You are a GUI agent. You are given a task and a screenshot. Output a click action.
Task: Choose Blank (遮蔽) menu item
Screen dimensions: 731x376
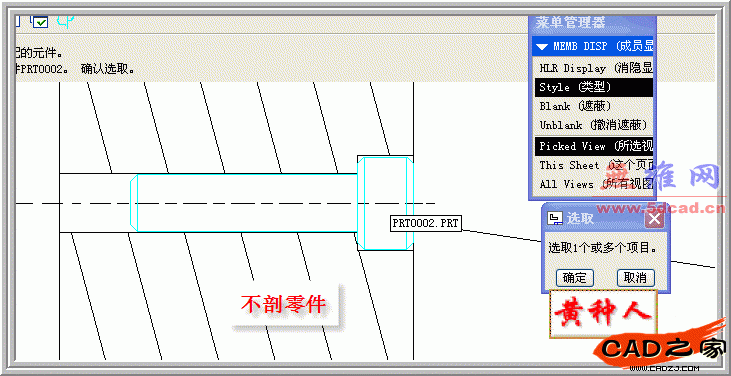tap(594, 106)
